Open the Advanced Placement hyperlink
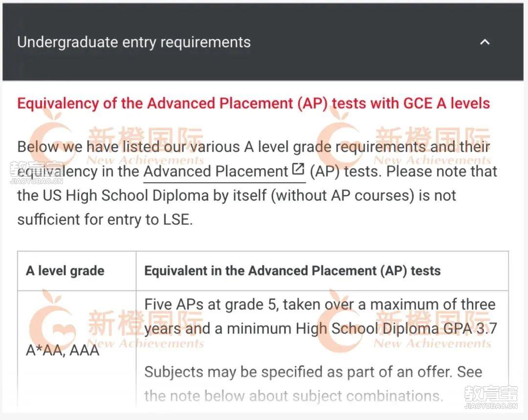 pos(216,171)
